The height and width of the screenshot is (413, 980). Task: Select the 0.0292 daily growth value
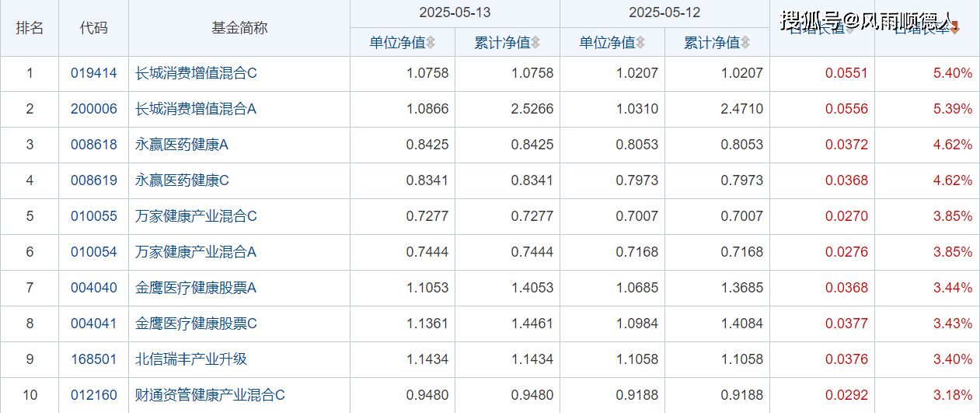[846, 395]
